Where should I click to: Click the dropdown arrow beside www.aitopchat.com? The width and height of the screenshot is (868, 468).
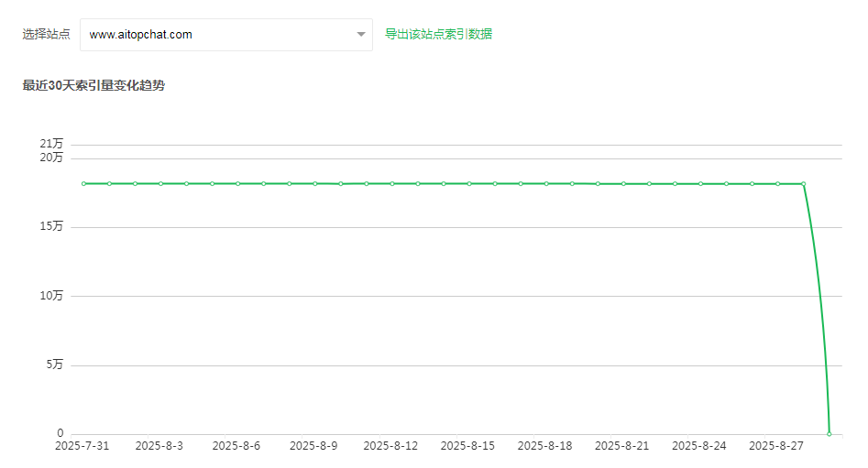[x=361, y=34]
